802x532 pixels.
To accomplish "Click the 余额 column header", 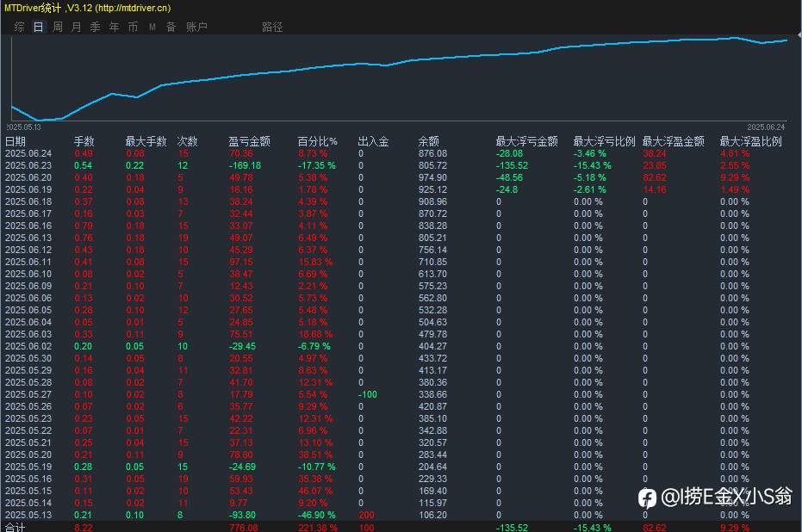I will (429, 141).
